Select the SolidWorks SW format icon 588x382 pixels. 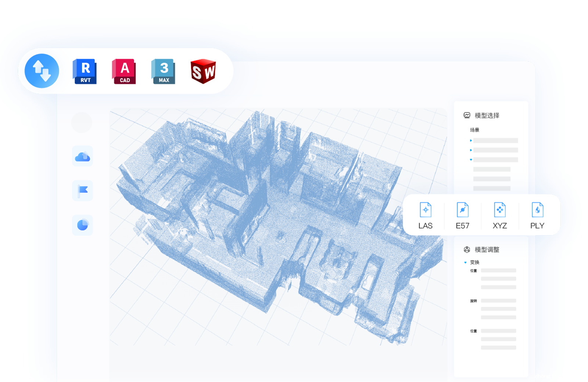coord(203,71)
